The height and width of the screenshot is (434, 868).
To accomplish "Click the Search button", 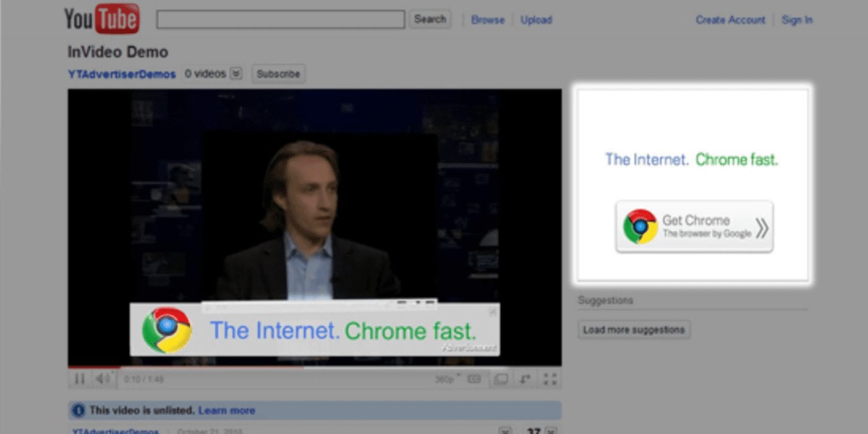I will click(430, 19).
